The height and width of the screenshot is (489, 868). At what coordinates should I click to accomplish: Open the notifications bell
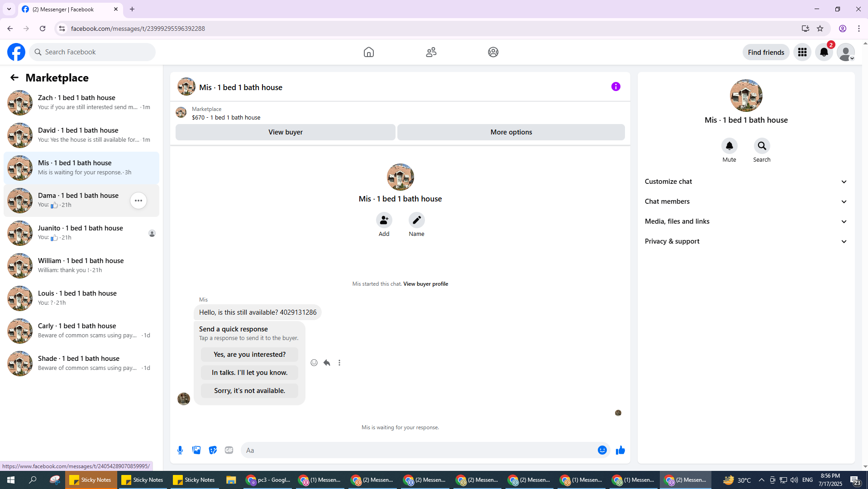point(824,52)
